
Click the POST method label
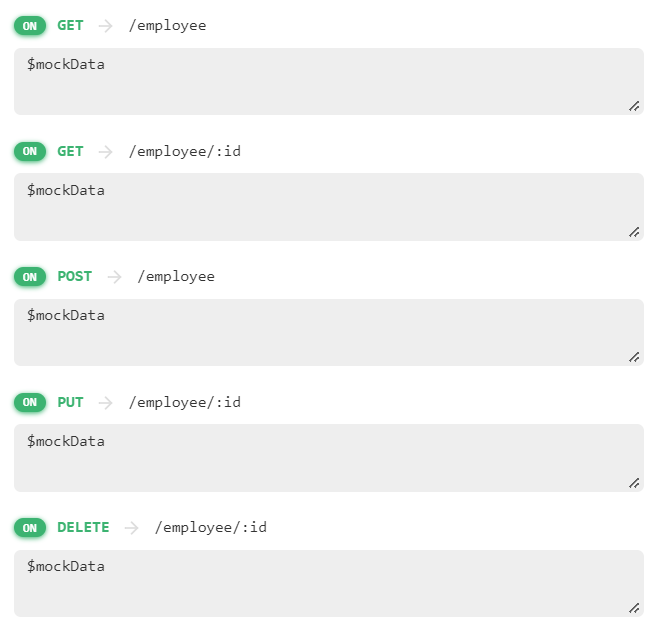(74, 276)
